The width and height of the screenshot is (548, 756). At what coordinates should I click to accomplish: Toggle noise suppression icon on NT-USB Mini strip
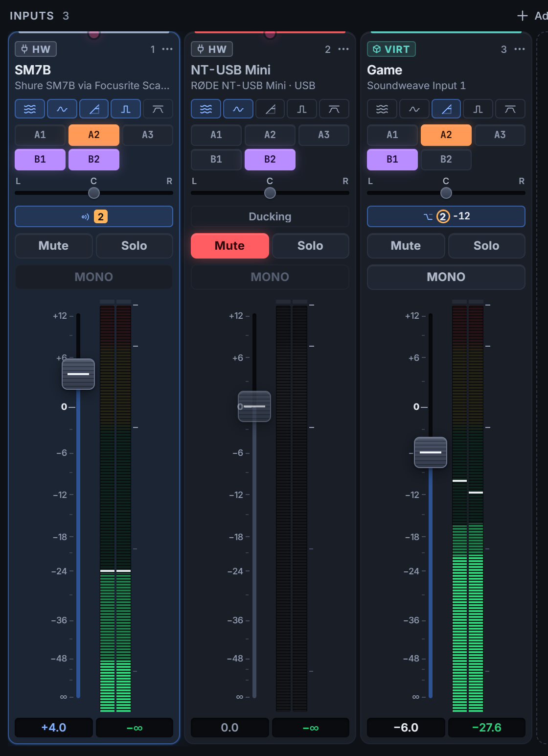(206, 109)
